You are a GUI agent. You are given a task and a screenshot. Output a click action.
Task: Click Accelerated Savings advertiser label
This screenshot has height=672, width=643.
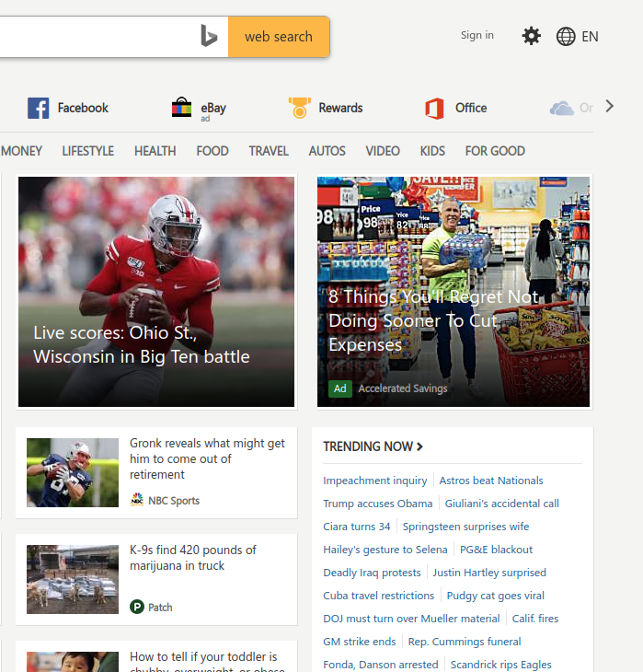click(x=403, y=388)
